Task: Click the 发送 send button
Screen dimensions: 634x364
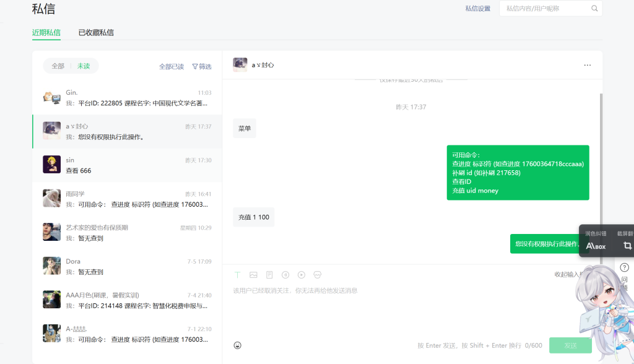Action: click(x=570, y=345)
